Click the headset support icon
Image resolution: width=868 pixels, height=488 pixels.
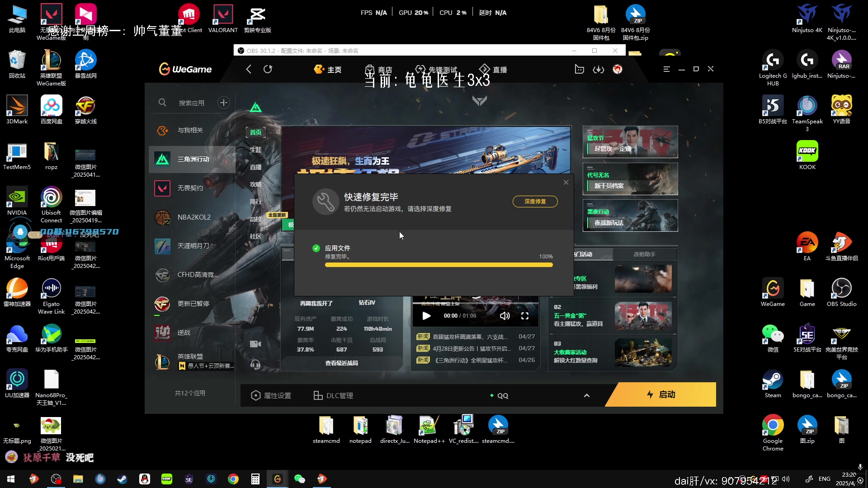[255, 364]
